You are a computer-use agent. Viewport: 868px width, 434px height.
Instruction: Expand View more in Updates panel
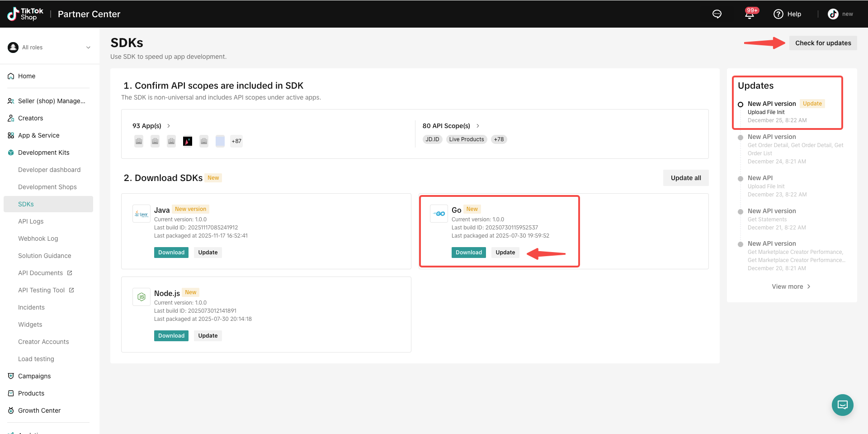pos(791,286)
